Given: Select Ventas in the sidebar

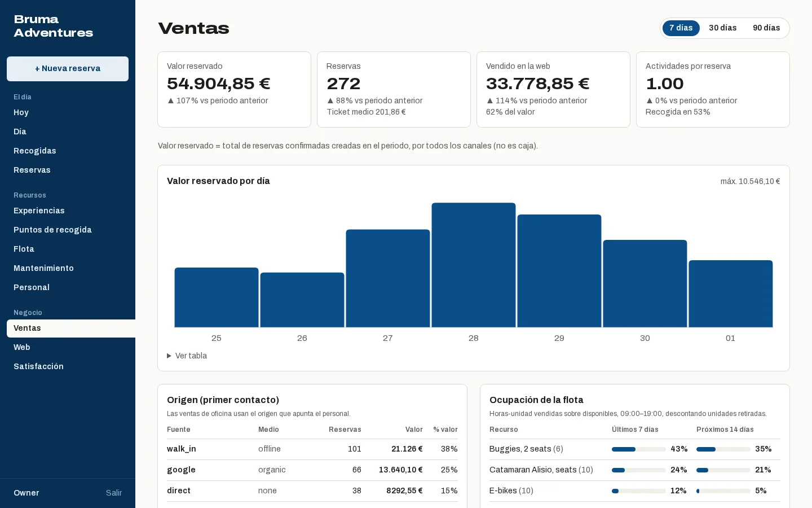Looking at the screenshot, I should [71, 329].
